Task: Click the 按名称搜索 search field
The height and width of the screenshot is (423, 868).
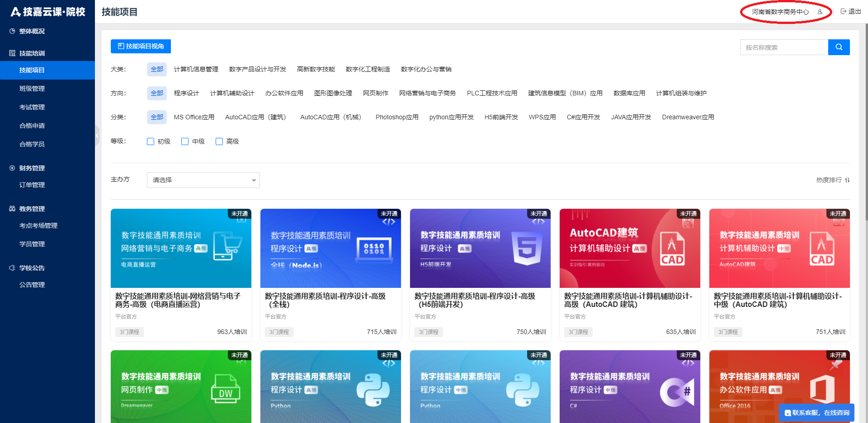Action: tap(784, 47)
